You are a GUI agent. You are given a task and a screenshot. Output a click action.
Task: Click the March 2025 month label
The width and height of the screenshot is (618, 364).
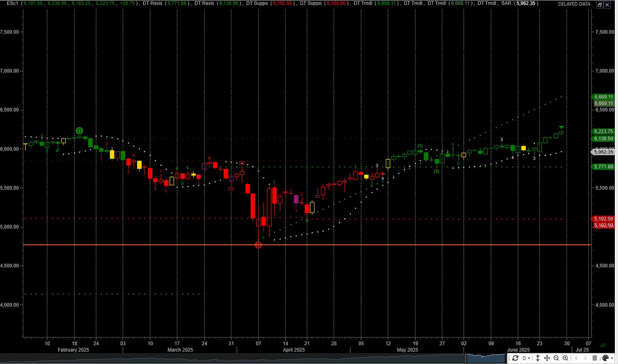pyautogui.click(x=180, y=350)
